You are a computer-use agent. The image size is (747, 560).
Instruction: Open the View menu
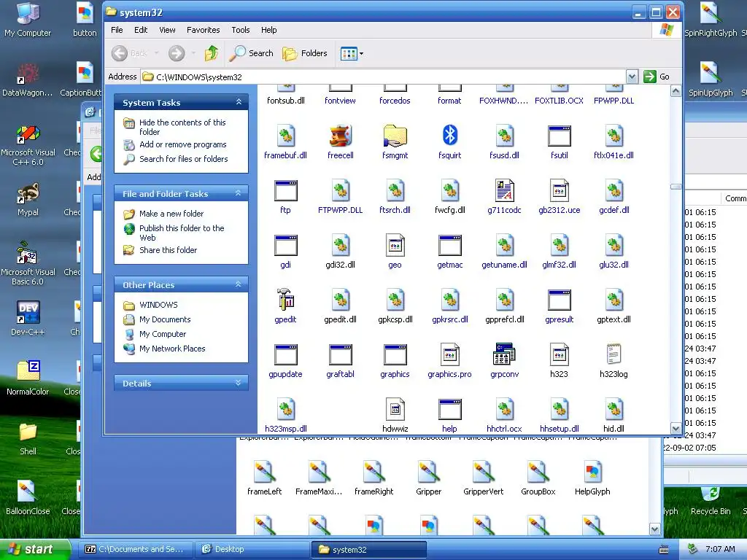tap(167, 30)
